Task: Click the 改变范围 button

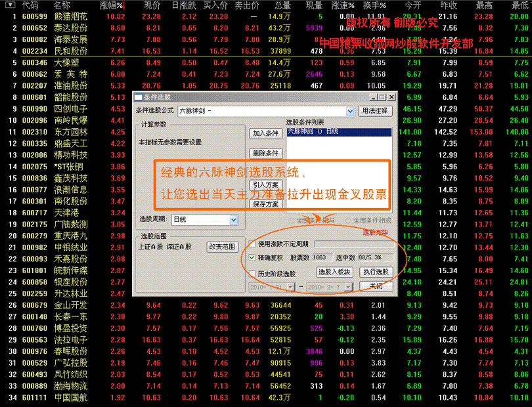Action: (x=222, y=247)
